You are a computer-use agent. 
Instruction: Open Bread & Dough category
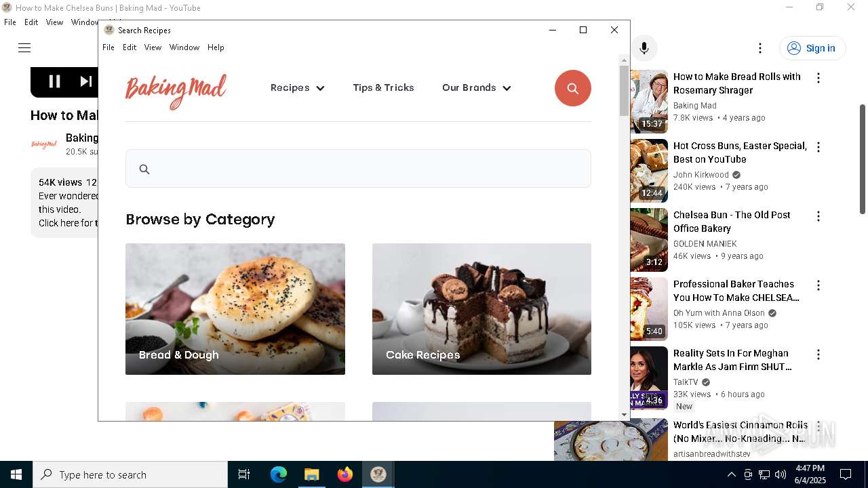click(235, 309)
